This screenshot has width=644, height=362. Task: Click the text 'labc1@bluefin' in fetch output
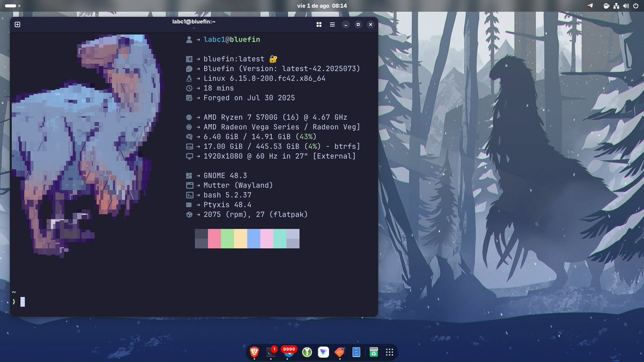(x=232, y=40)
